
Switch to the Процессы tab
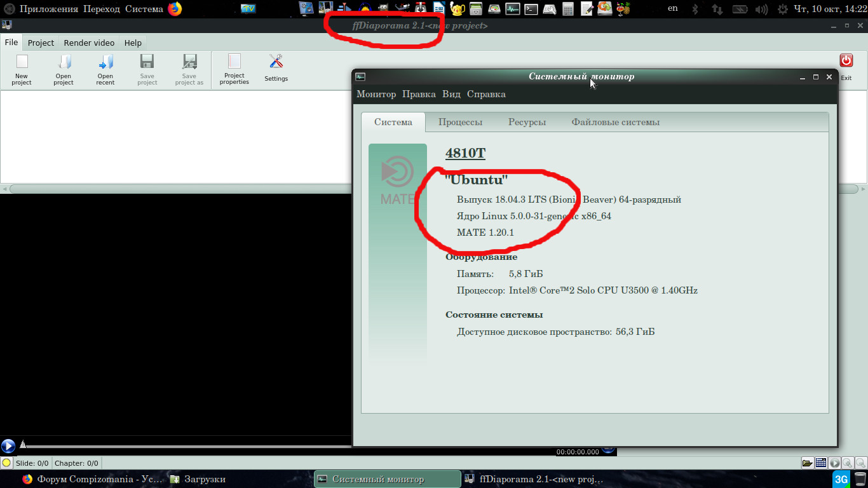click(460, 122)
